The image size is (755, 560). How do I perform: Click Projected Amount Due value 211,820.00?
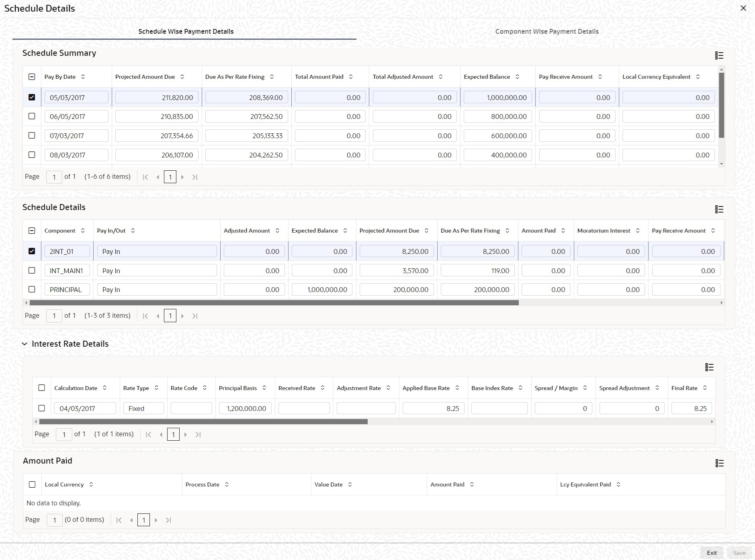click(x=157, y=97)
